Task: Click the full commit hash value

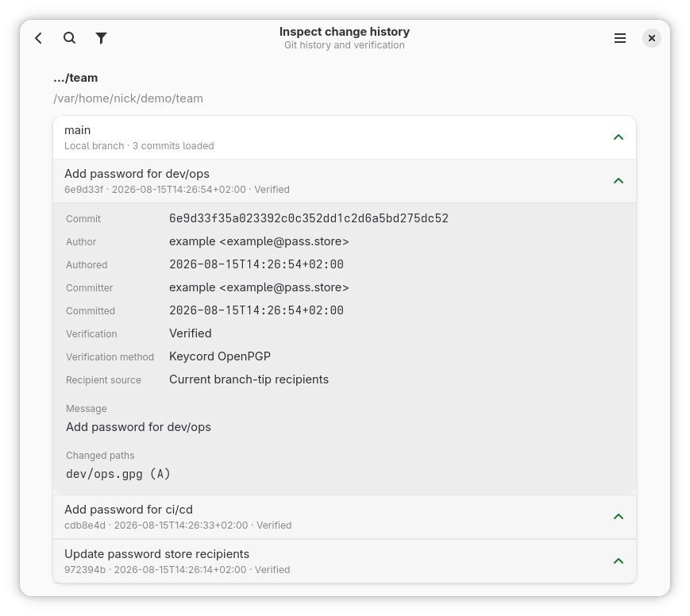Action: [x=309, y=218]
